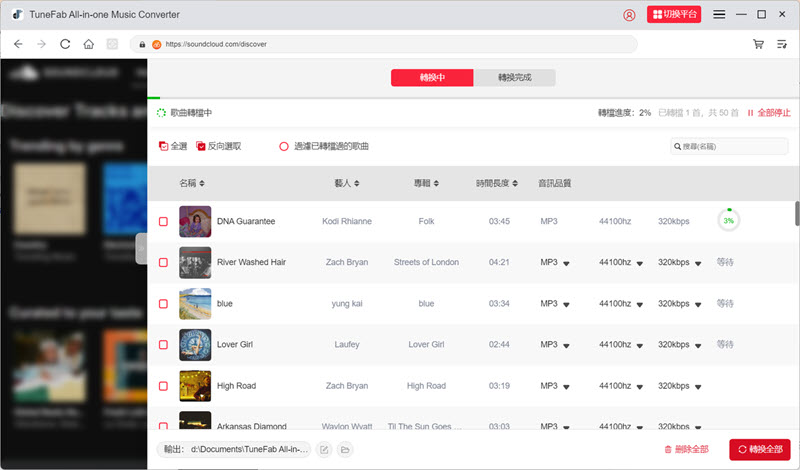Screen dimensions: 800x470
Task: Open the conversion list icon in toolbar
Action: point(782,44)
